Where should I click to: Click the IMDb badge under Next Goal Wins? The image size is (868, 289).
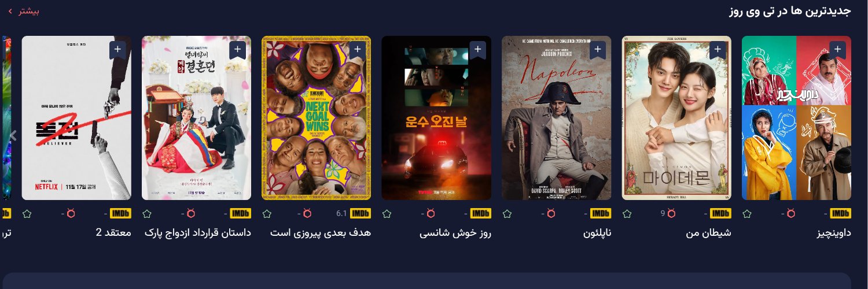click(361, 214)
